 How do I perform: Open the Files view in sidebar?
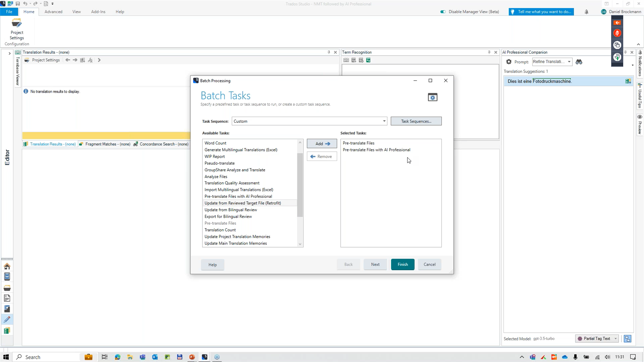click(7, 288)
